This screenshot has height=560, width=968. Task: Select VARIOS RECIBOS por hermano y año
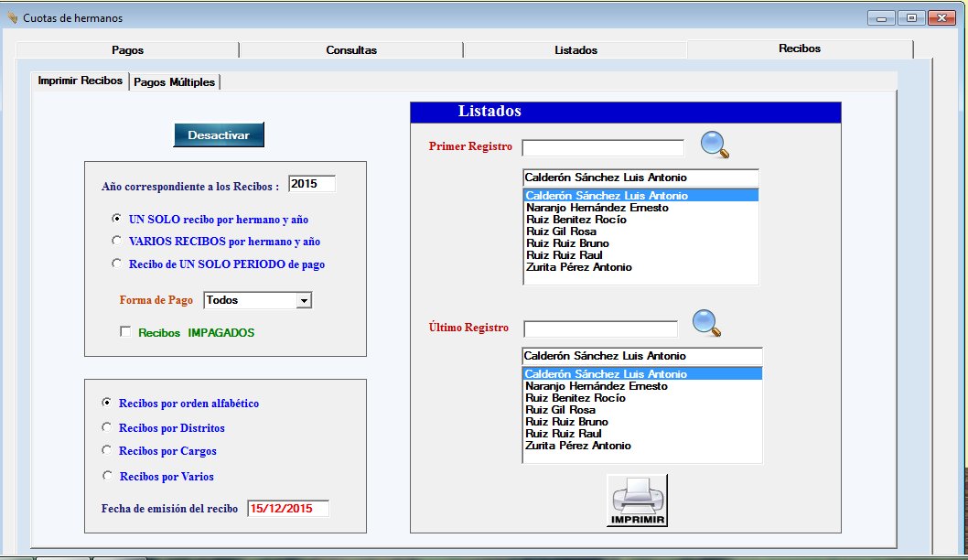pyautogui.click(x=116, y=242)
